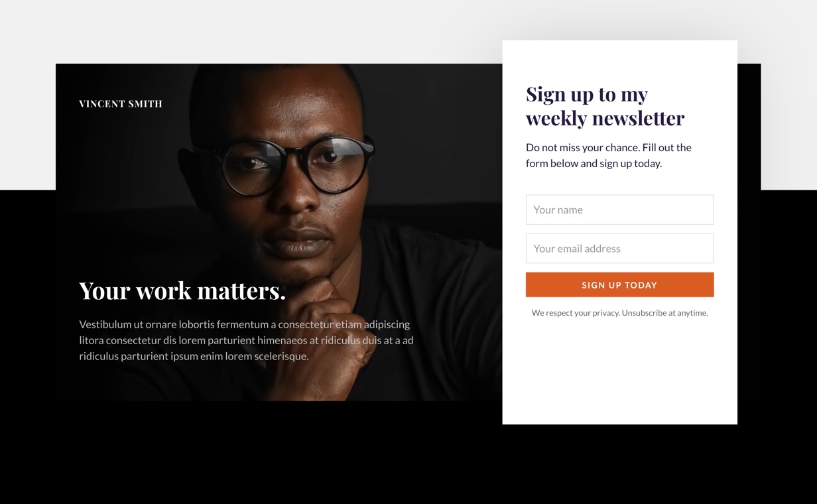Click the word 'SMITH' in the logo
Image resolution: width=817 pixels, height=504 pixels.
tap(145, 103)
